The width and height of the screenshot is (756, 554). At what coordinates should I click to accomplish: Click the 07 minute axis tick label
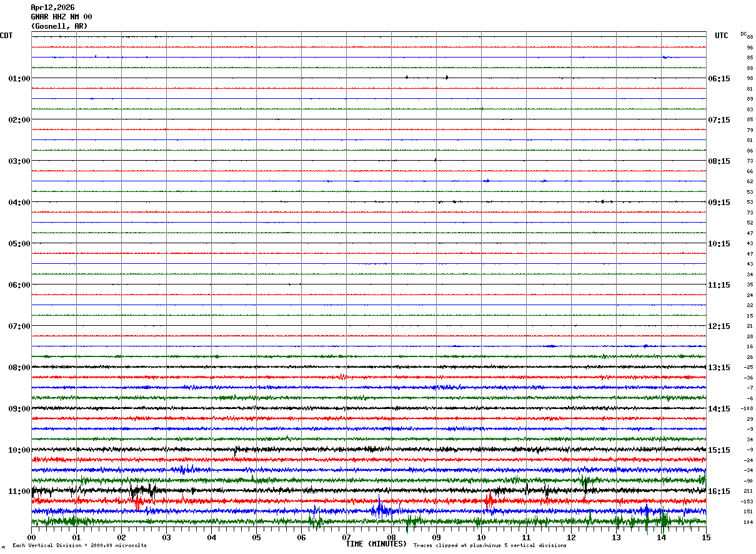[x=346, y=537]
